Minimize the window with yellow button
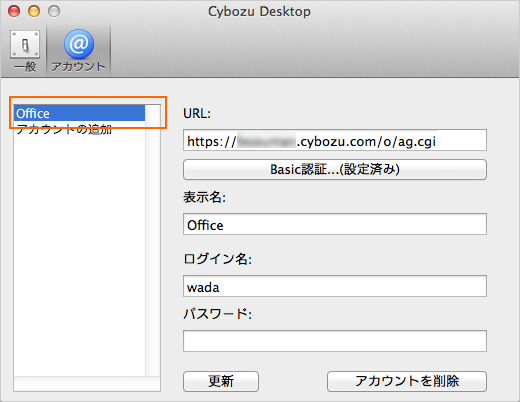This screenshot has width=520, height=402. (34, 11)
